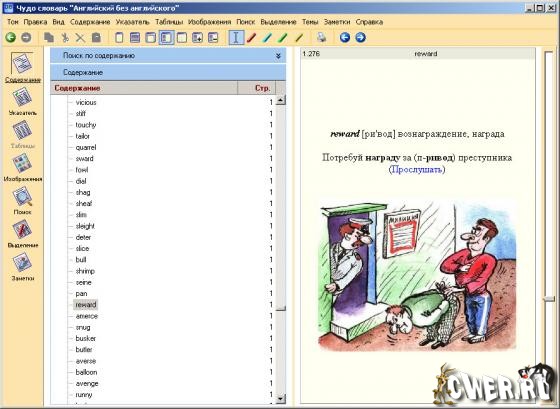Select the yellow highlighter pen icon
The height and width of the screenshot is (409, 560).
[299, 37]
